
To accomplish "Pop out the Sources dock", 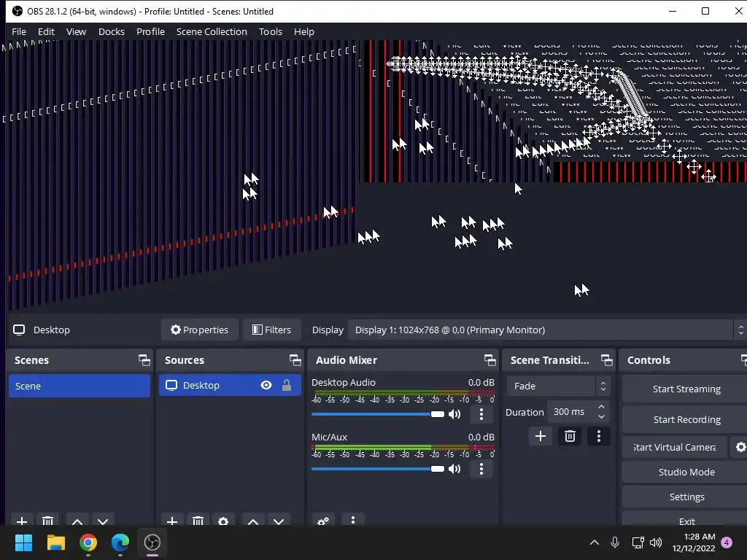I will click(295, 360).
